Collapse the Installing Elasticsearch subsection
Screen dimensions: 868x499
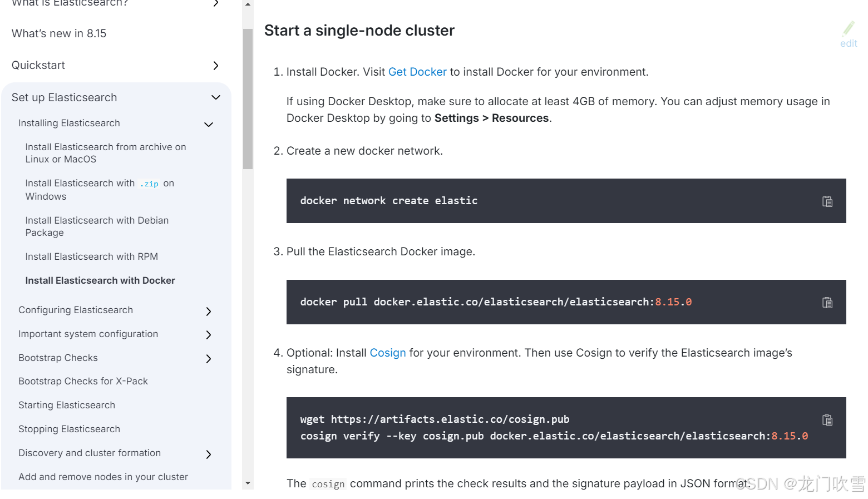(209, 125)
